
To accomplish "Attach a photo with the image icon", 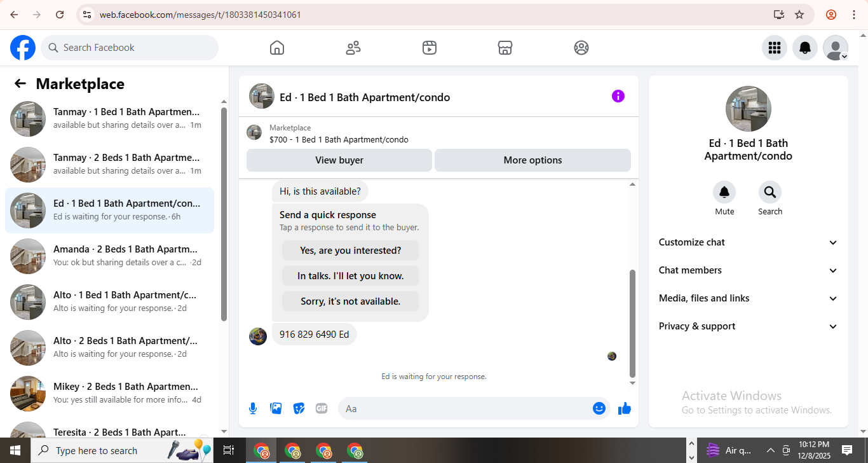I will click(x=276, y=408).
